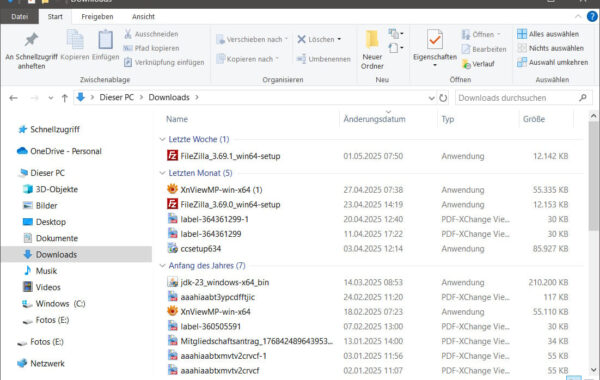Click Downloads in the address breadcrumb
Screen dimensions: 600x380
point(169,98)
